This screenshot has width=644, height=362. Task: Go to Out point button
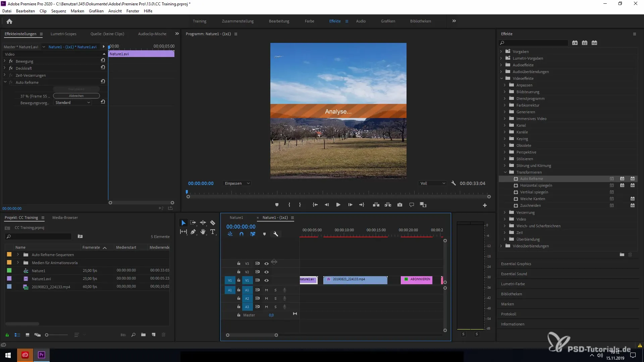click(x=362, y=205)
